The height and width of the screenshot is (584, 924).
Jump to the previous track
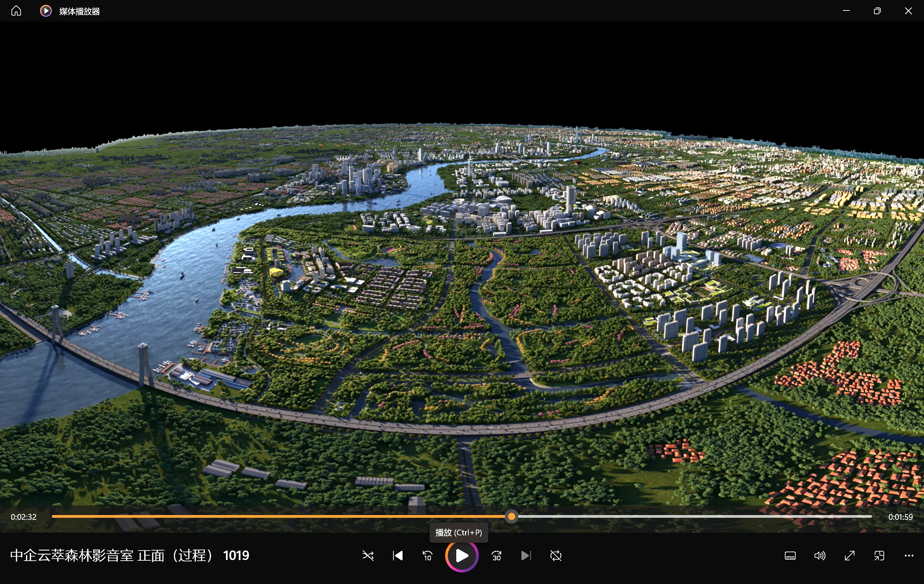click(398, 555)
